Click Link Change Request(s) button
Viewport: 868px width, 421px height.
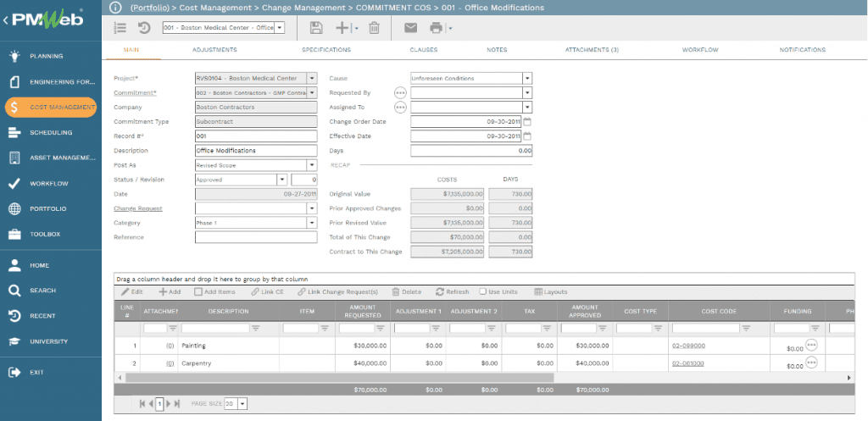337,291
